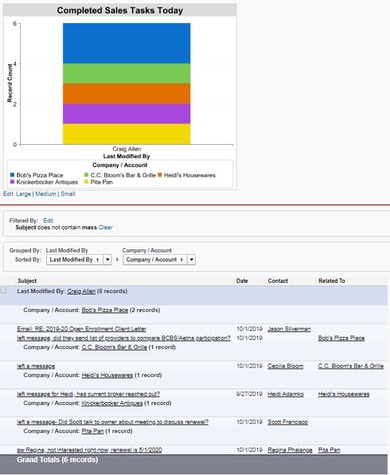Image resolution: width=390 pixels, height=475 pixels.
Task: Open contact Heidi Adamko
Action: pos(286,394)
